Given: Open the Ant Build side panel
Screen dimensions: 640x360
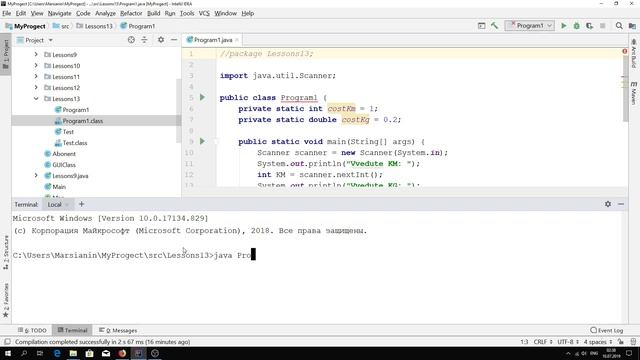Looking at the screenshot, I should (633, 53).
